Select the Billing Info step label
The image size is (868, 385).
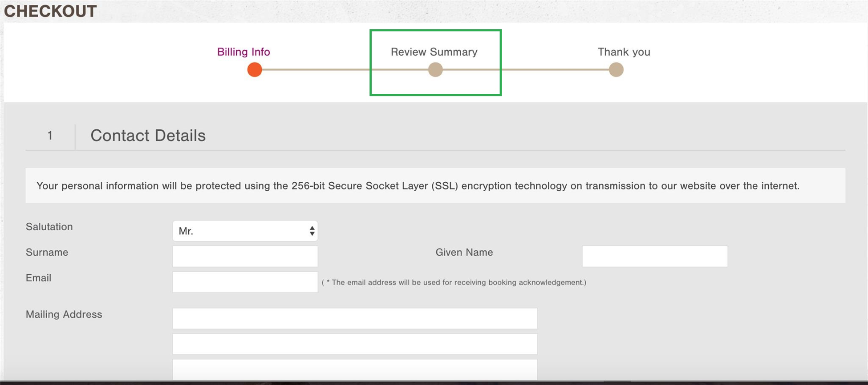[x=243, y=52]
